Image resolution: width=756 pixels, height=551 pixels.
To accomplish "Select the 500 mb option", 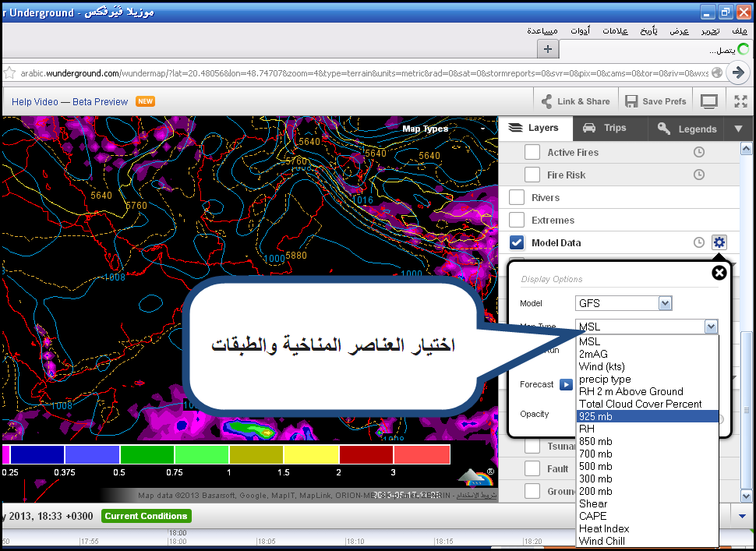I will 648,466.
